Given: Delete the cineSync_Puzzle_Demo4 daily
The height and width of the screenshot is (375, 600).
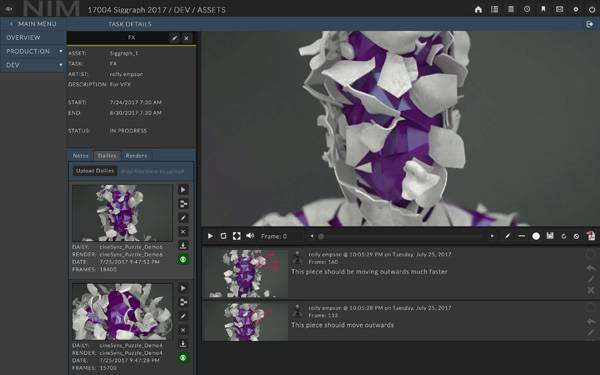Looking at the screenshot, I should (x=183, y=330).
